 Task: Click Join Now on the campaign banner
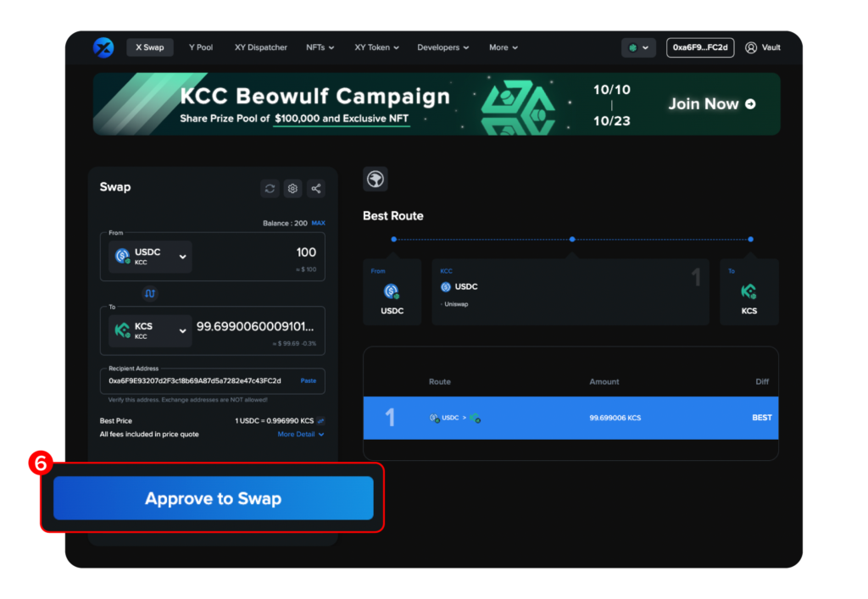coord(712,104)
